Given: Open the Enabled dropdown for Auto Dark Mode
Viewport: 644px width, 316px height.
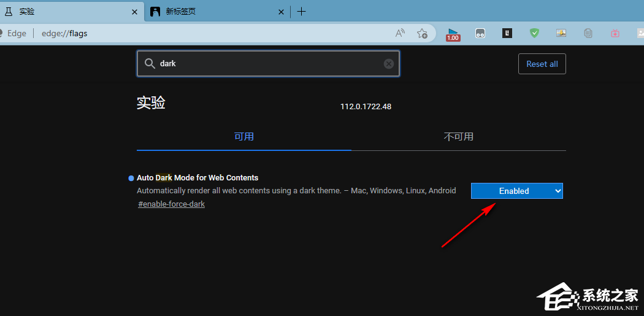Looking at the screenshot, I should tap(516, 191).
